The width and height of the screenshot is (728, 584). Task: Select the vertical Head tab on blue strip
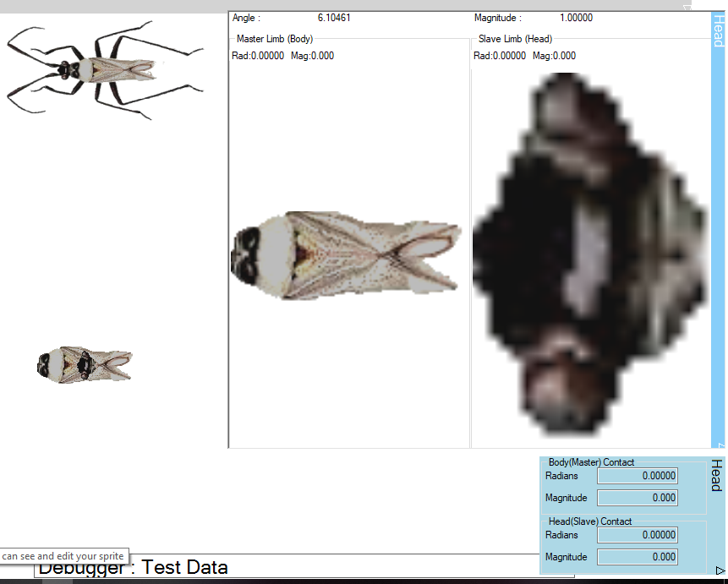pos(718,30)
